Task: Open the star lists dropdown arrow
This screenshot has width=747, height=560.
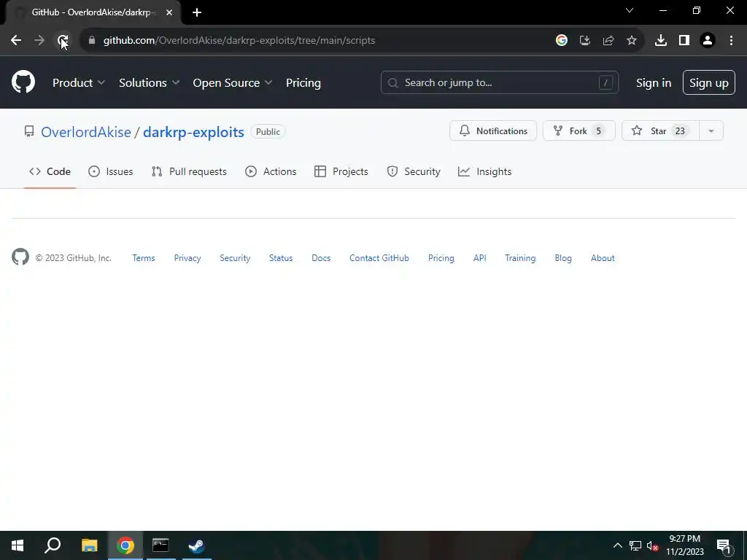Action: click(x=711, y=131)
